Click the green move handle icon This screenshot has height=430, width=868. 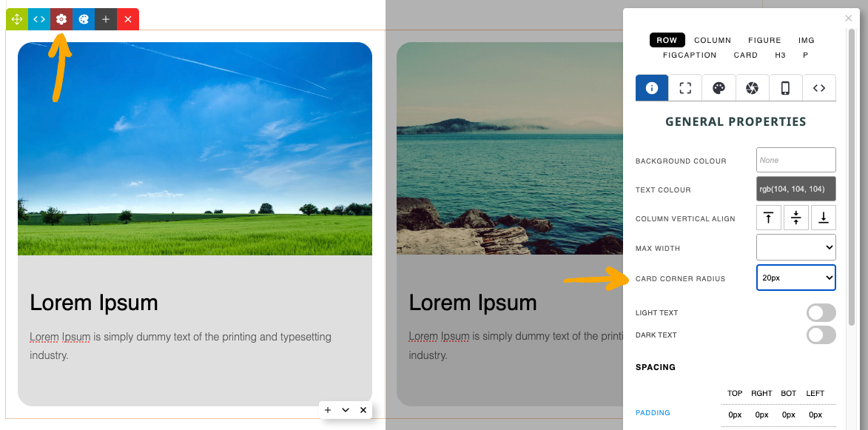(x=17, y=19)
